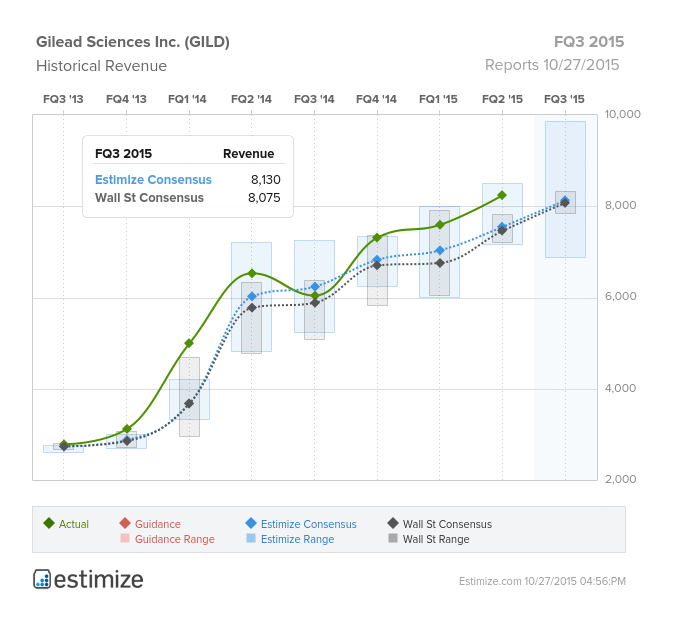Click the Estimize.com timestamp footer text
Viewport: 675px width, 620px height.
click(542, 581)
